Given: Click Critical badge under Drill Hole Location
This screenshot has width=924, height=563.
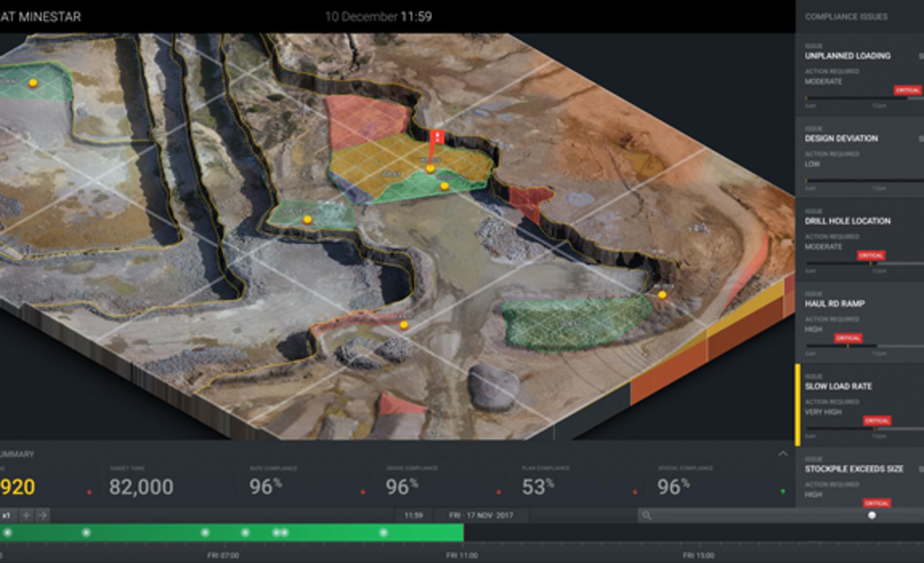Looking at the screenshot, I should tap(871, 256).
